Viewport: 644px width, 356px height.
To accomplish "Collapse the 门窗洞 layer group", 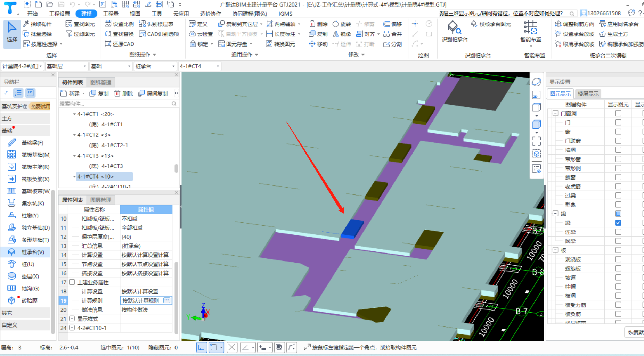I will (x=555, y=113).
